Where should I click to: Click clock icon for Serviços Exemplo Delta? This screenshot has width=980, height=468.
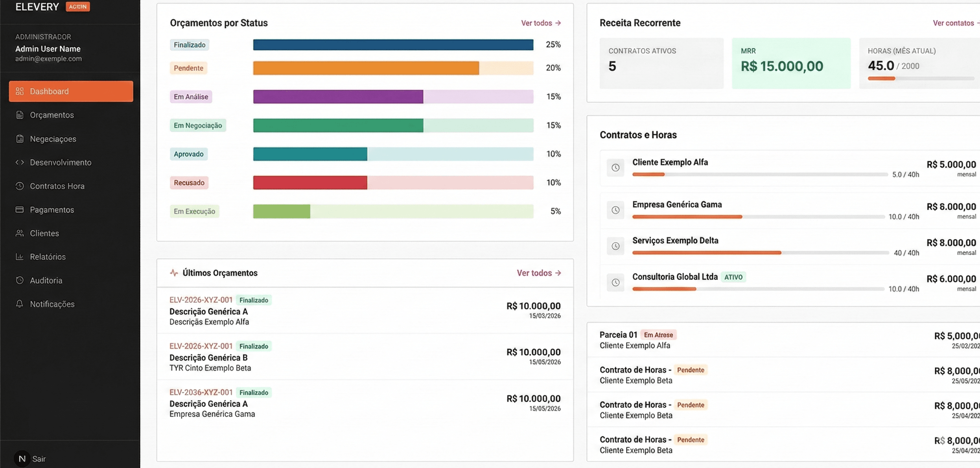615,246
